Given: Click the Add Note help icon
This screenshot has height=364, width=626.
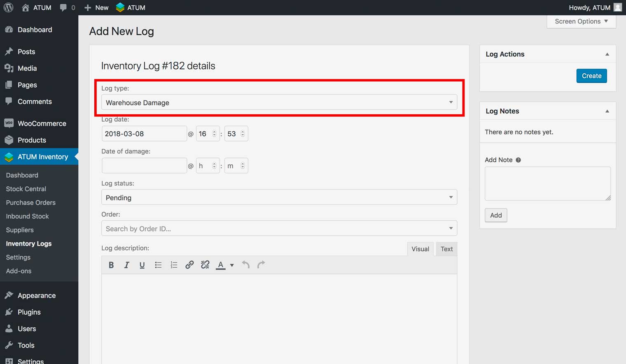Looking at the screenshot, I should point(518,160).
